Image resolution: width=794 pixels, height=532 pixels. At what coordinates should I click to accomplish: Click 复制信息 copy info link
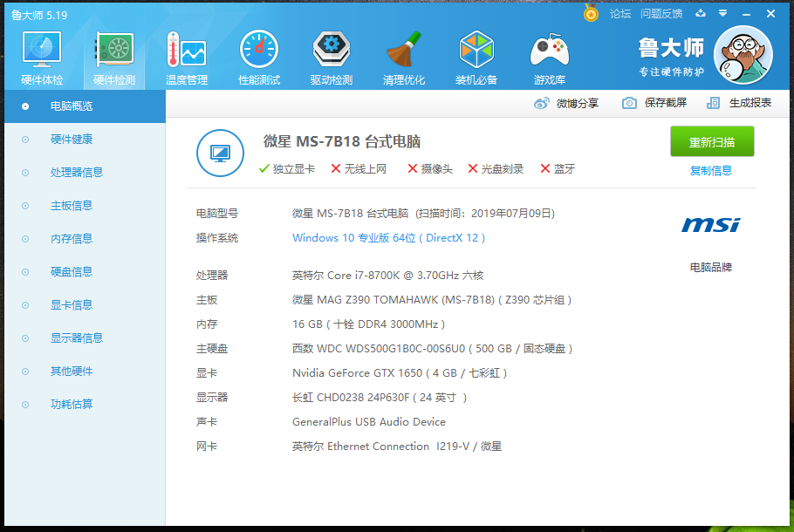711,171
